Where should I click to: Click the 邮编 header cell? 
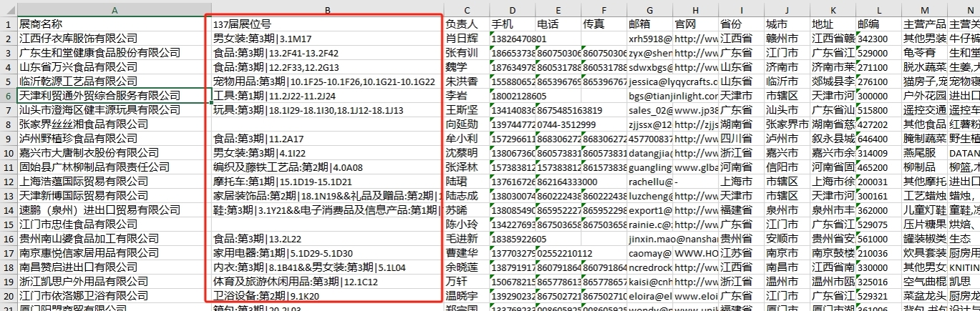point(878,24)
